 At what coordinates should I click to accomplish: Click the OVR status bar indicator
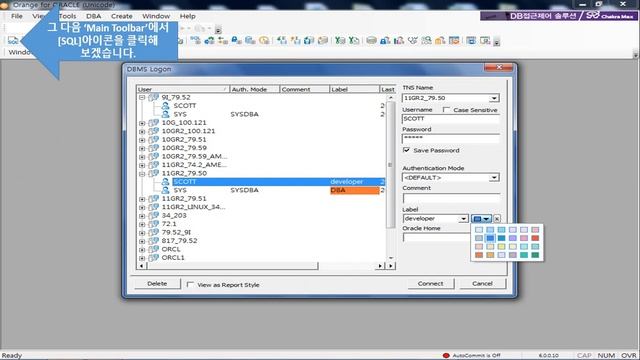click(629, 355)
